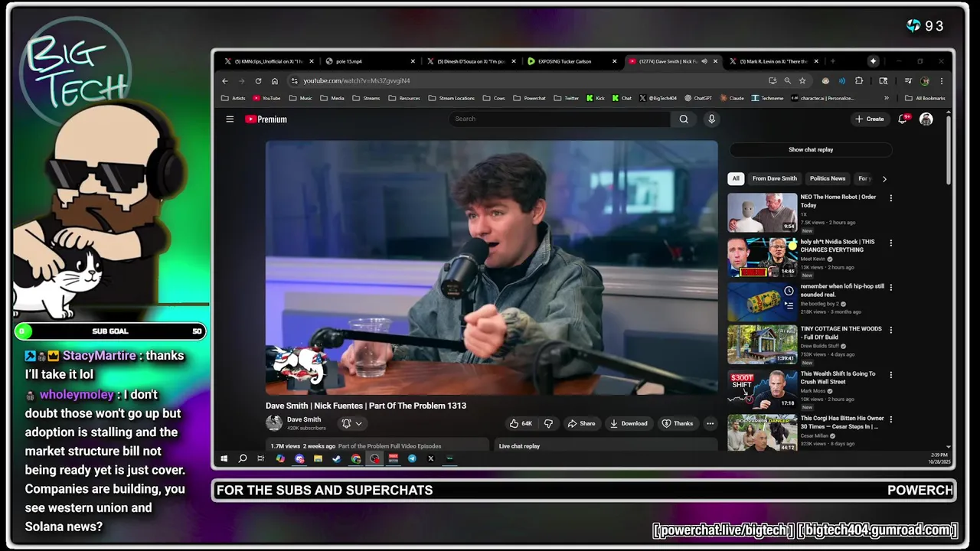Open X app from the taskbar
This screenshot has height=551, width=980.
430,458
